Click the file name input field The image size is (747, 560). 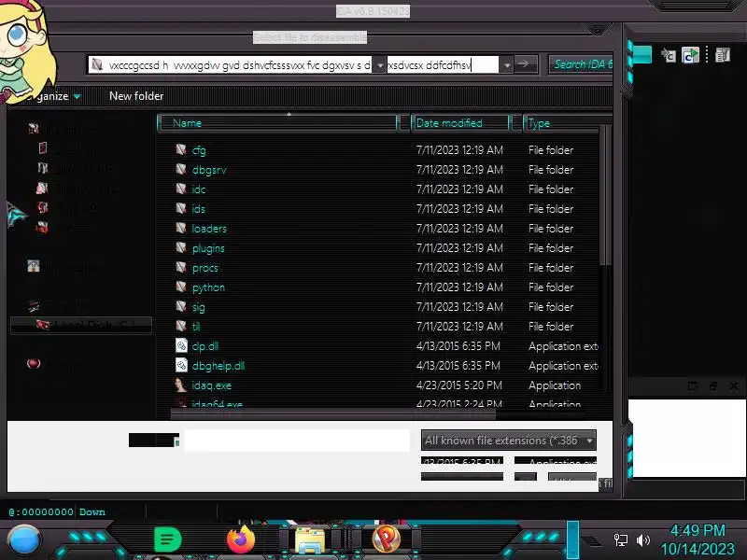tap(296, 441)
